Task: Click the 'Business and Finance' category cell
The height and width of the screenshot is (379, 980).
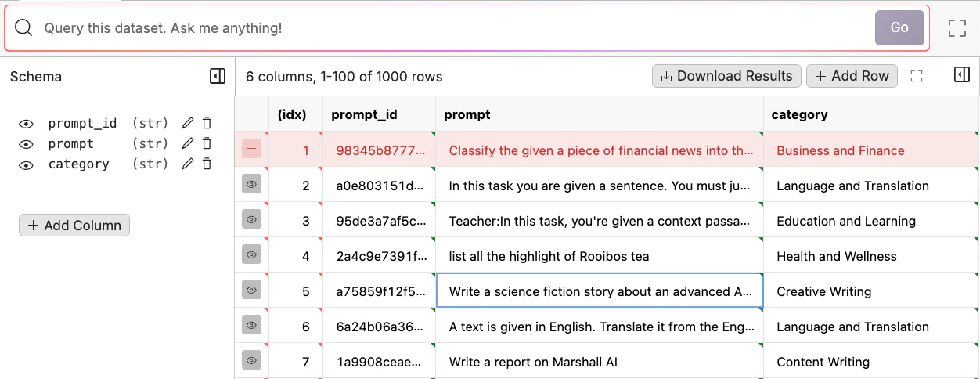Action: tap(871, 150)
